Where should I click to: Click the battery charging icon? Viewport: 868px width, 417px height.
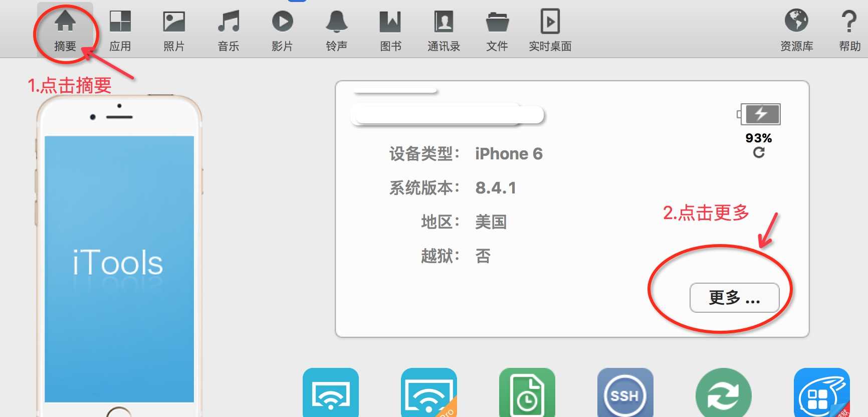point(758,114)
